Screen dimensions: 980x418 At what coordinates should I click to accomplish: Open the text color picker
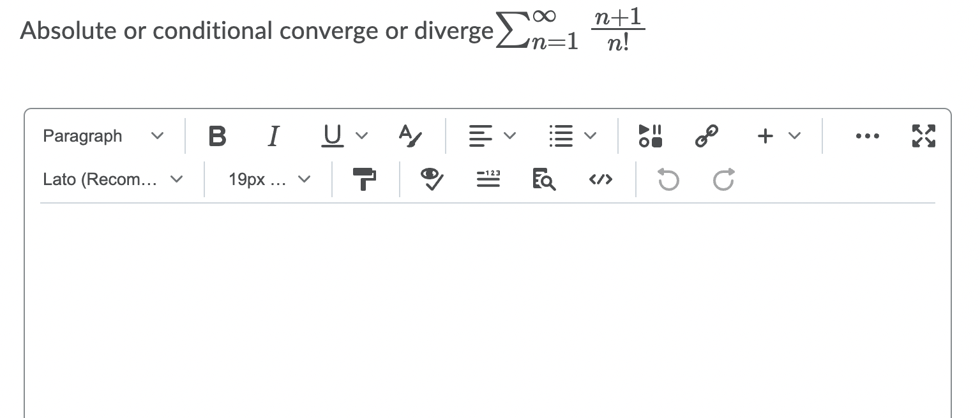411,135
